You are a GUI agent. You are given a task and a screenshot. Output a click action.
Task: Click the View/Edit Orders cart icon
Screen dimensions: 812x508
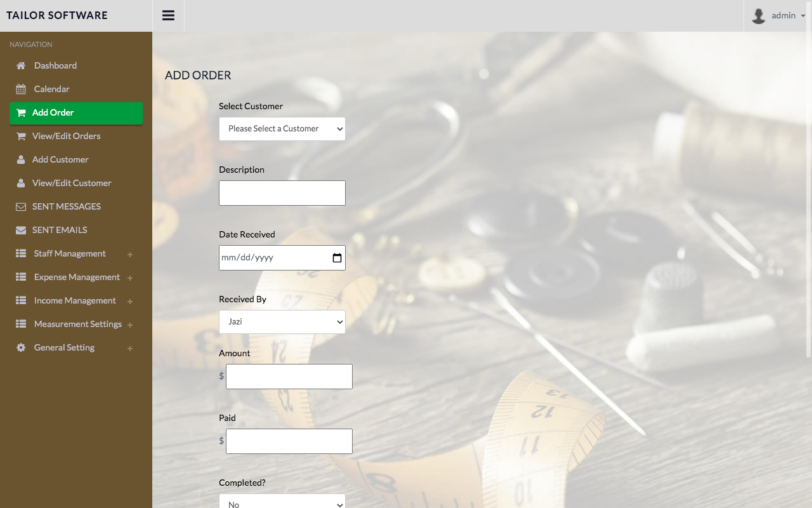[x=21, y=136]
